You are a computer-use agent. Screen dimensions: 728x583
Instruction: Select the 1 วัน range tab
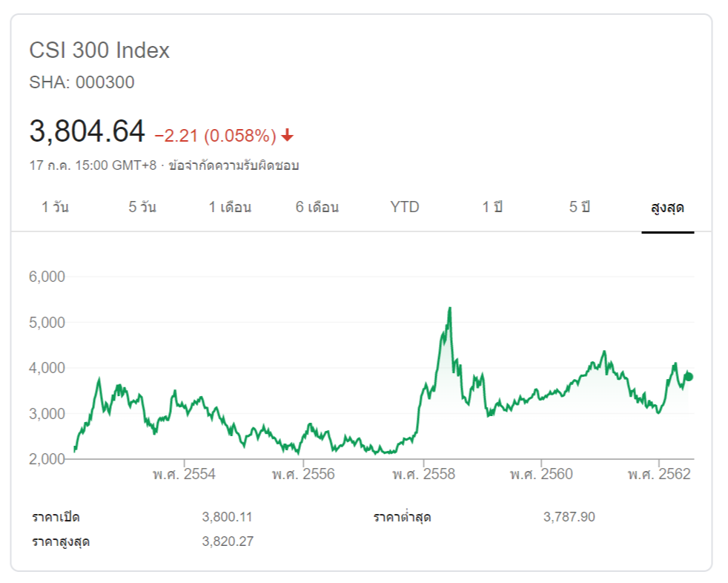pos(55,208)
